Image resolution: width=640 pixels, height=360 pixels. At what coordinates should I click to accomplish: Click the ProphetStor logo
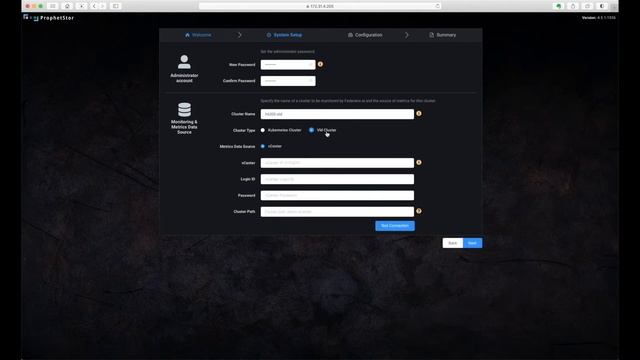click(49, 18)
